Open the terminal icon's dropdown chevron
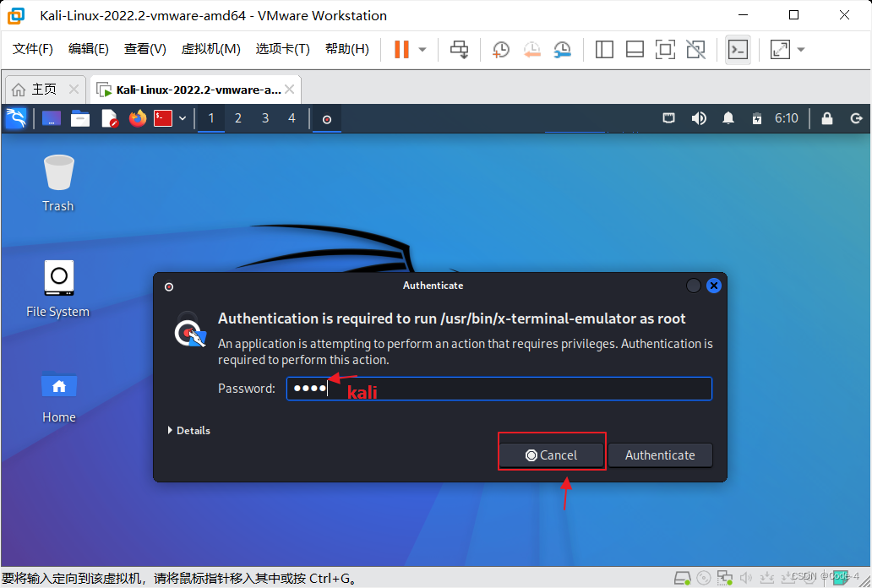Image resolution: width=872 pixels, height=588 pixels. coord(183,118)
